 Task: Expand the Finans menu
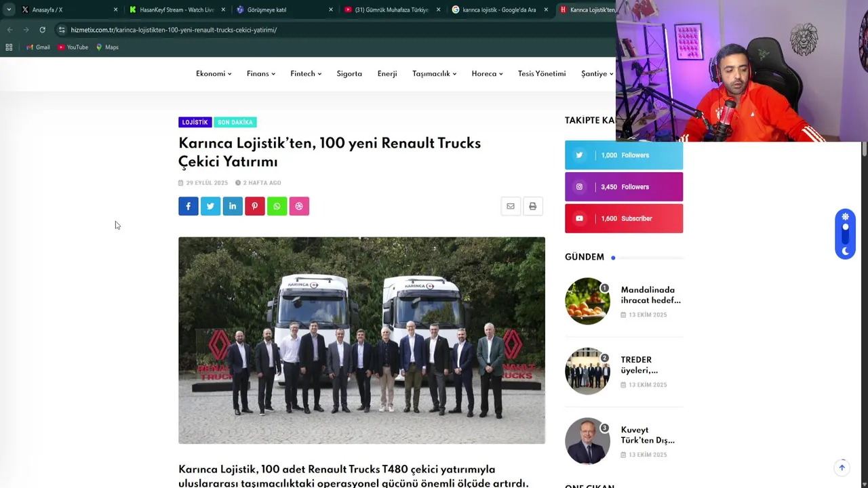tap(261, 73)
